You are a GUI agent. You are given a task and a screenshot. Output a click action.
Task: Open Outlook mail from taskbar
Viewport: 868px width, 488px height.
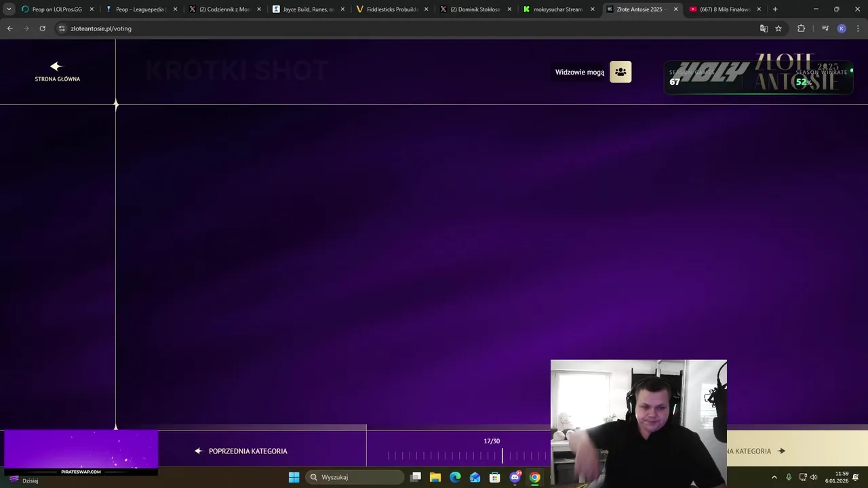point(475,477)
